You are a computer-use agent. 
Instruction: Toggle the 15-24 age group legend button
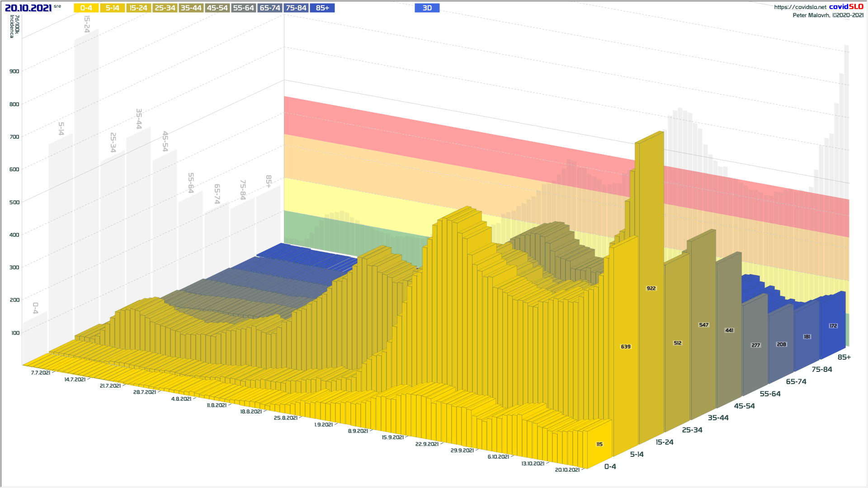[x=138, y=8]
